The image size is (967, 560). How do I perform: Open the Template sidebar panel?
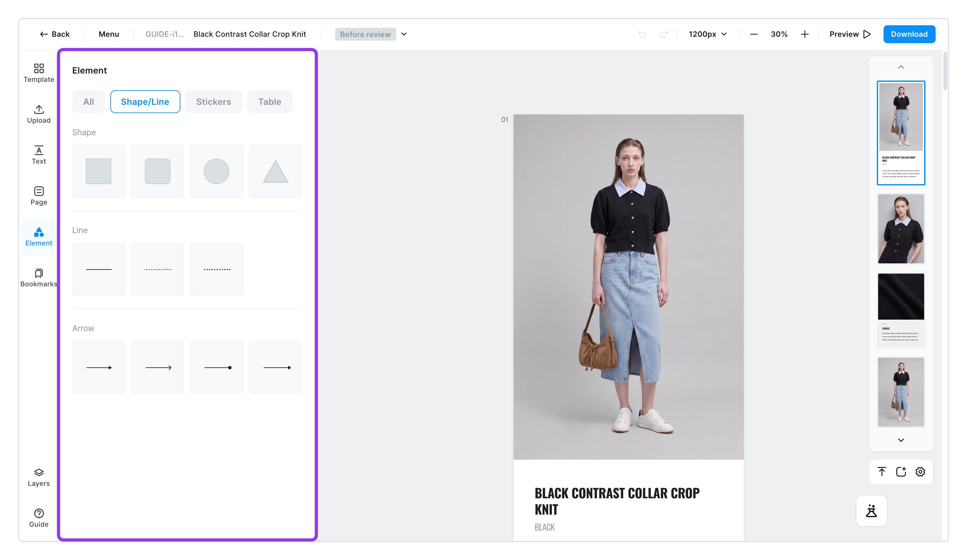point(39,73)
